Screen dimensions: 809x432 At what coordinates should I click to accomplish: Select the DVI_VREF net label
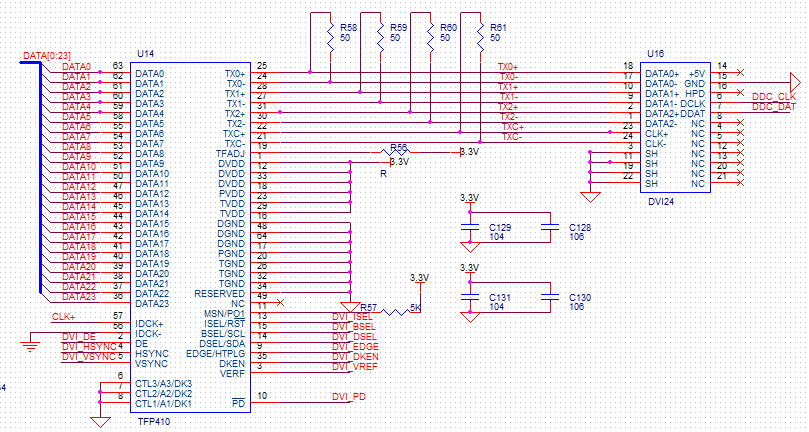tap(355, 366)
